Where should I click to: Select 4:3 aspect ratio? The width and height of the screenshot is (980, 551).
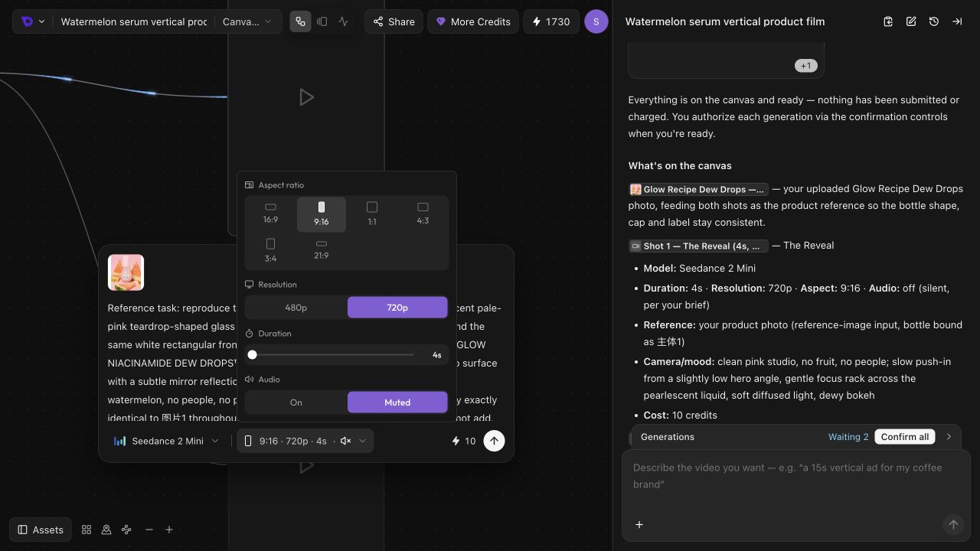coord(423,214)
